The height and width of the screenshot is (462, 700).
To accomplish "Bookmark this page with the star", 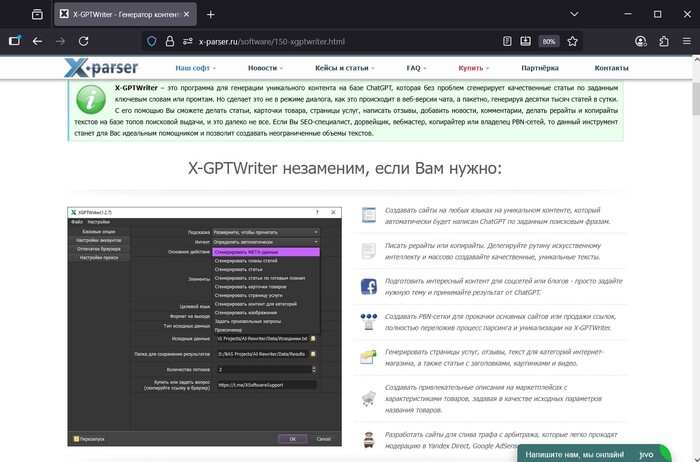I will [x=573, y=42].
